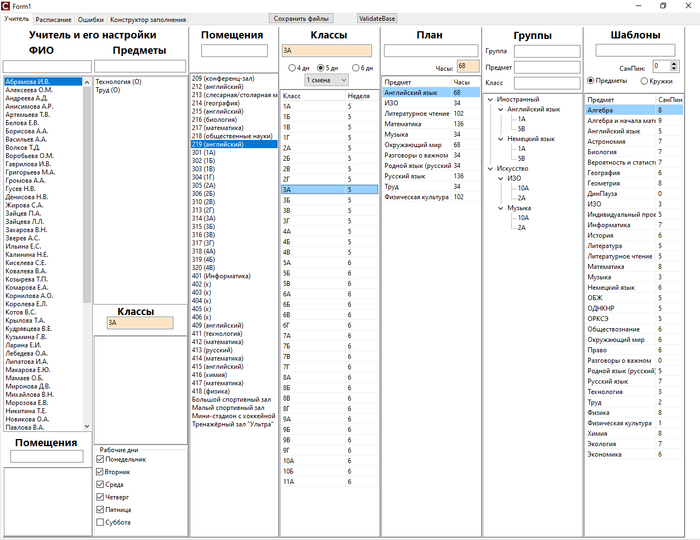The height and width of the screenshot is (540, 700).
Task: Select Биология template row
Action: (634, 152)
